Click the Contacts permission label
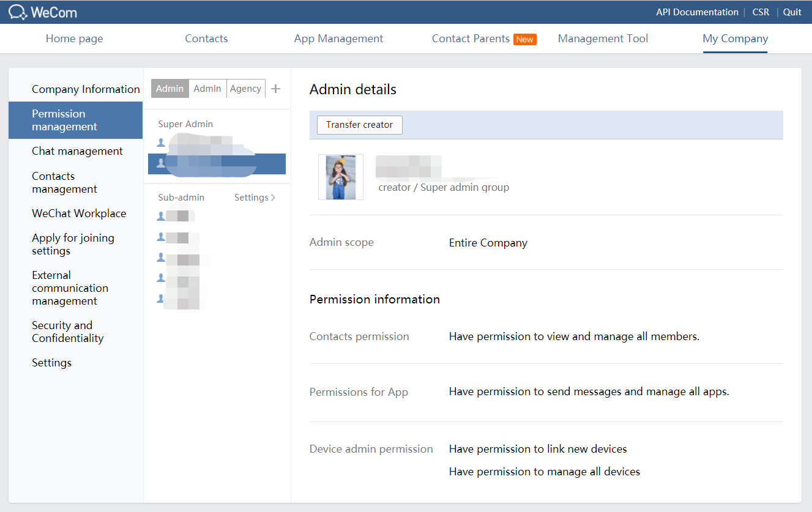 [359, 336]
